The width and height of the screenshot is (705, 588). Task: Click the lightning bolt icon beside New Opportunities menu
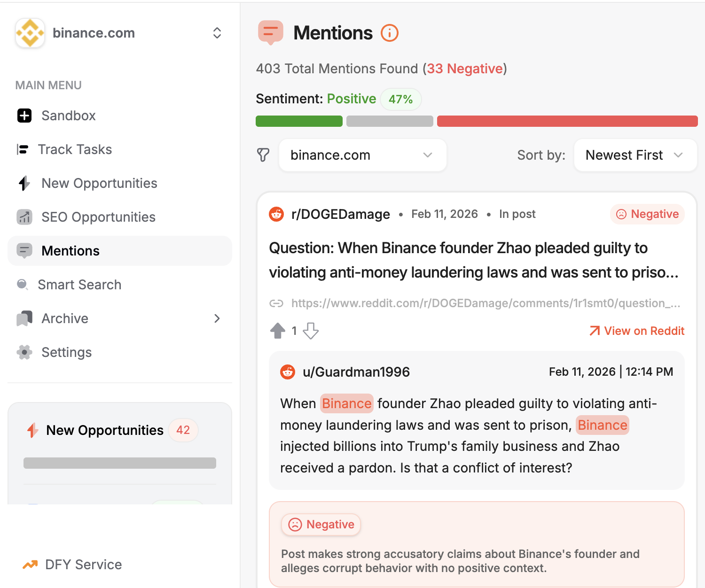click(24, 183)
